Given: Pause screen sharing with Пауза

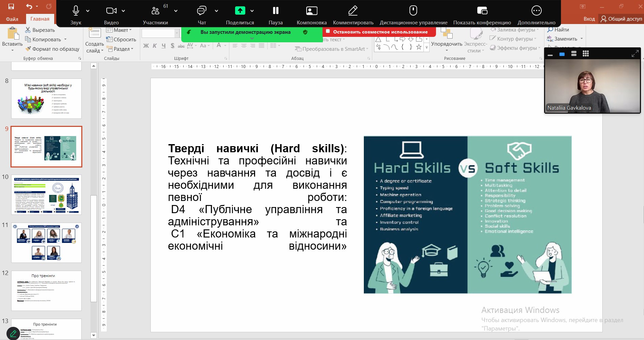Looking at the screenshot, I should pos(275,11).
